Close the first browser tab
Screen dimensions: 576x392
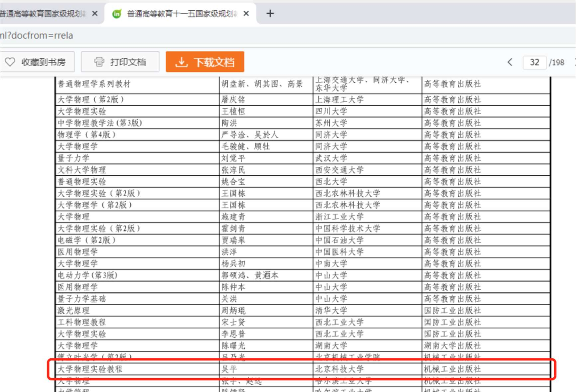pos(95,14)
